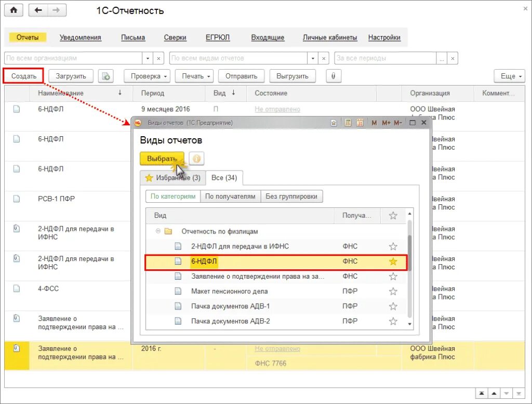Go to the home page icon
532x404 pixels.
[x=14, y=10]
